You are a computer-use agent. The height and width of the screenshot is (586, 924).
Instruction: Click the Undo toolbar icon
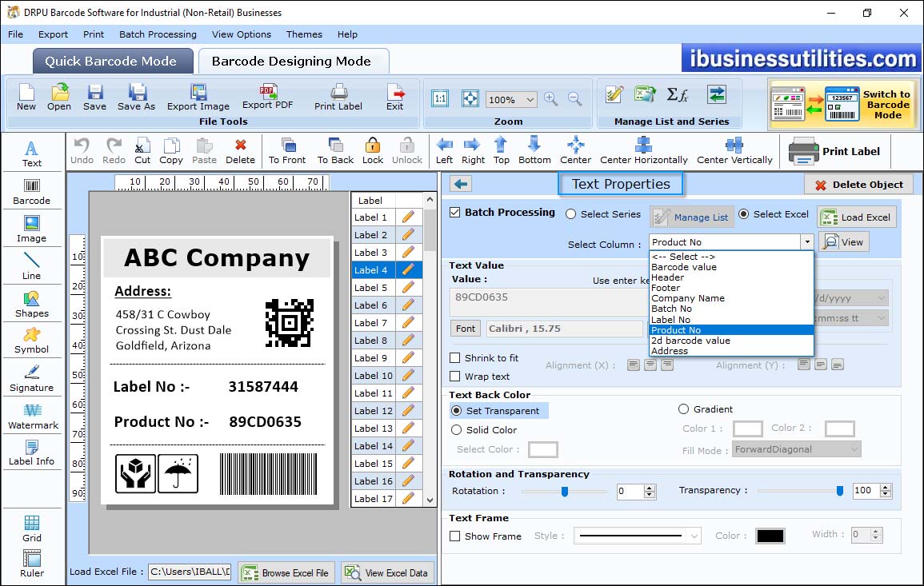(82, 151)
